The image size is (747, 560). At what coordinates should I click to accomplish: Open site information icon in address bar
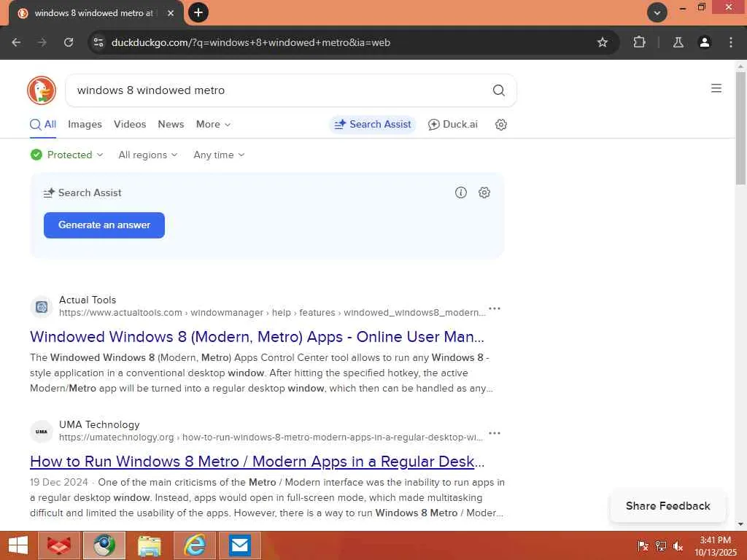tap(98, 42)
